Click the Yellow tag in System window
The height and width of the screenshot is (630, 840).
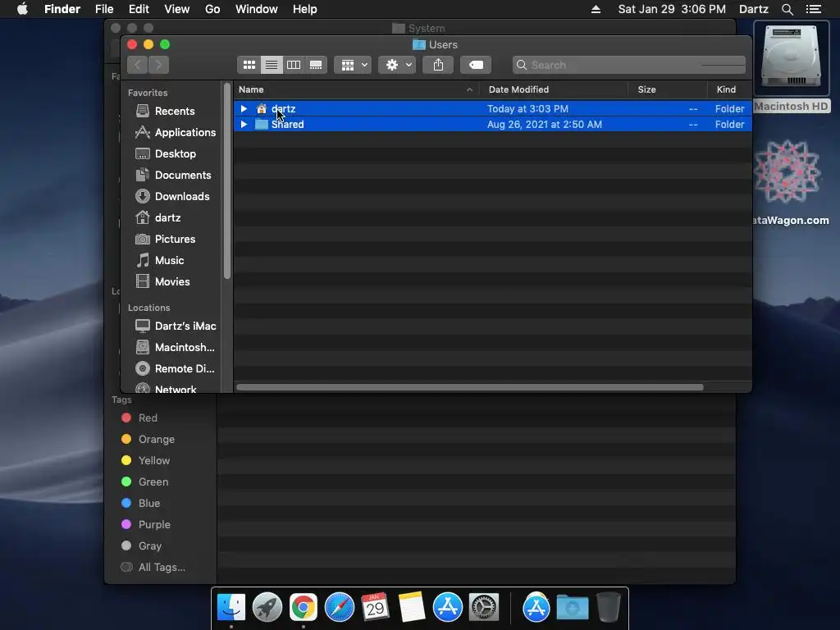click(x=145, y=461)
